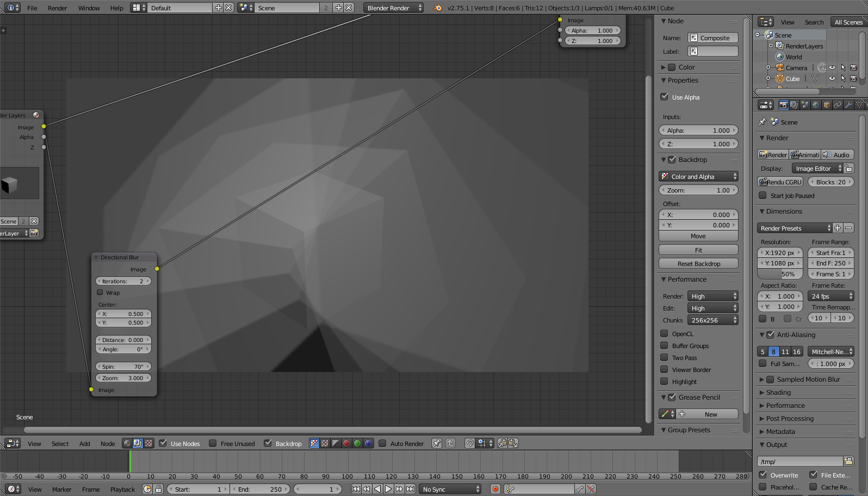Show the green backdrop channel

tap(357, 443)
